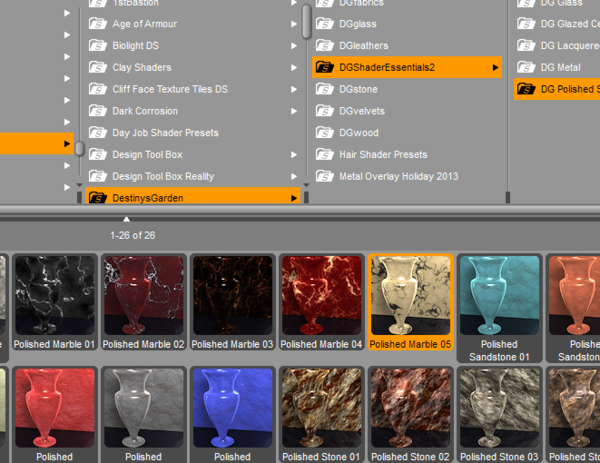This screenshot has height=463, width=600.
Task: Click the first folder column scrollbar handle
Action: pos(79,148)
